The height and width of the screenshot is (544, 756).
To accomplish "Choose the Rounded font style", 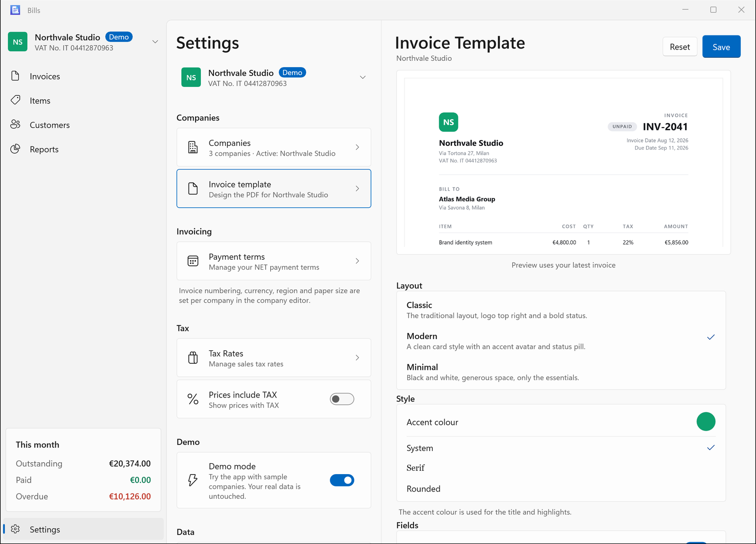I will pyautogui.click(x=561, y=489).
